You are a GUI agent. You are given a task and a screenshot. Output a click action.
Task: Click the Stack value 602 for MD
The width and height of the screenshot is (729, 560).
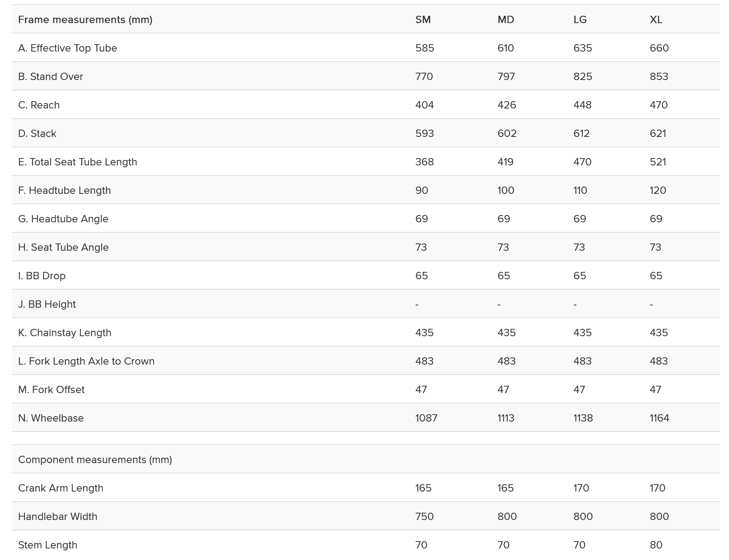click(507, 133)
